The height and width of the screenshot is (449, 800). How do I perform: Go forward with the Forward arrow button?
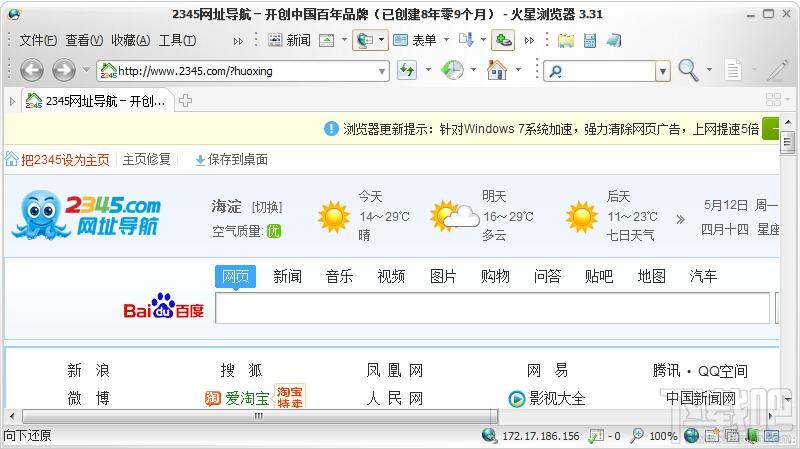point(64,70)
